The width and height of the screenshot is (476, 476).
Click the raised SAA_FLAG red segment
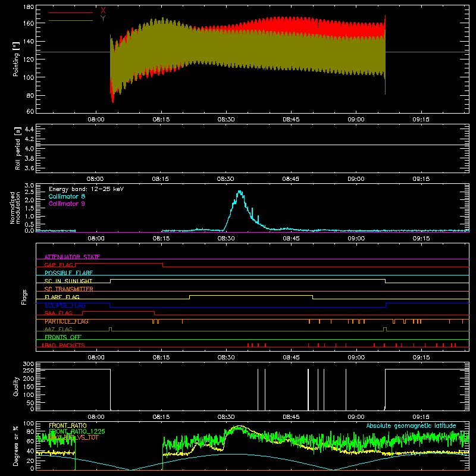click(x=118, y=311)
